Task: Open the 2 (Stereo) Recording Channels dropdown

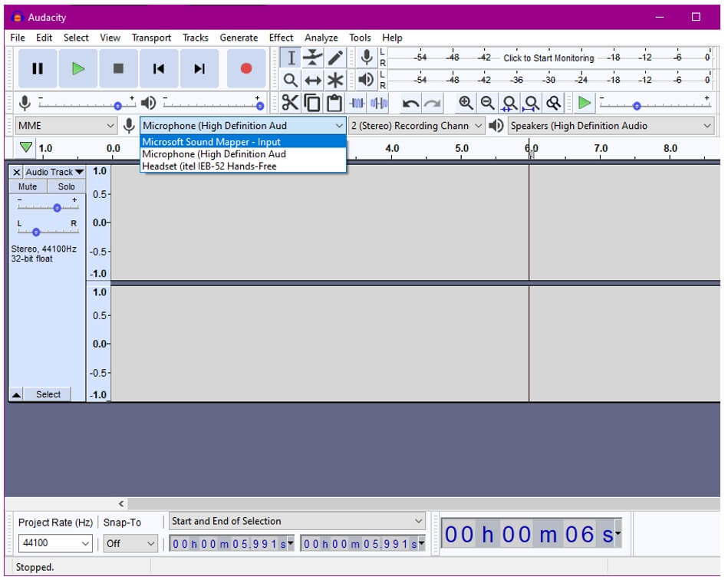Action: click(417, 126)
